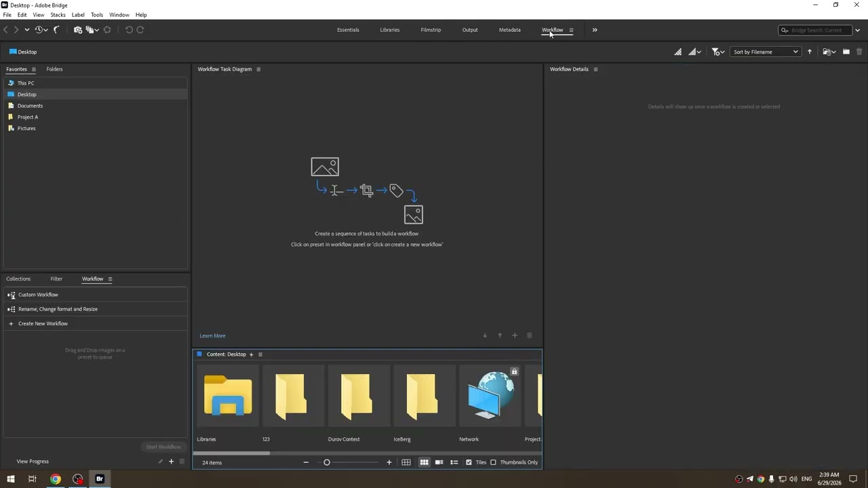Open the Content panel menu icon
This screenshot has width=868, height=488.
(260, 354)
